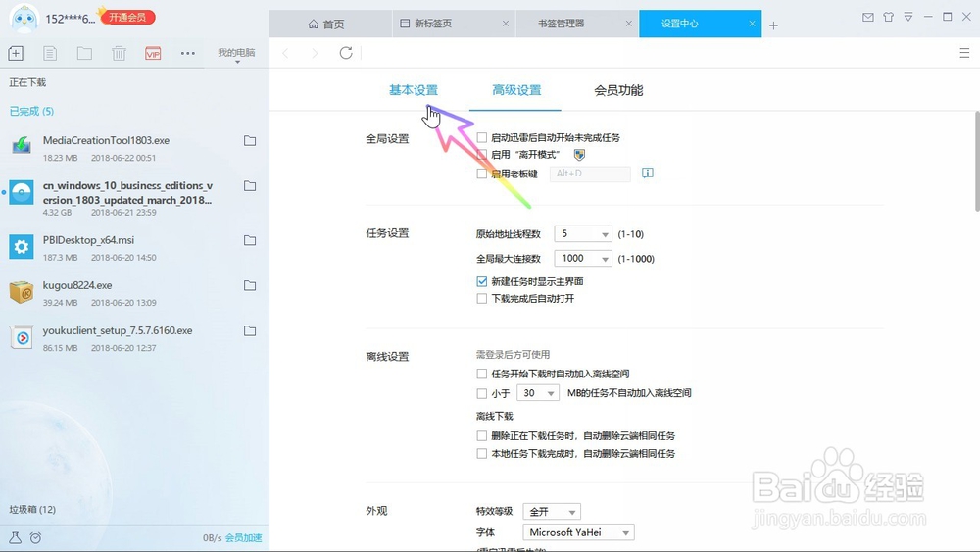This screenshot has width=980, height=552.
Task: Uncheck 新建任务时显示主界面
Action: [x=482, y=281]
